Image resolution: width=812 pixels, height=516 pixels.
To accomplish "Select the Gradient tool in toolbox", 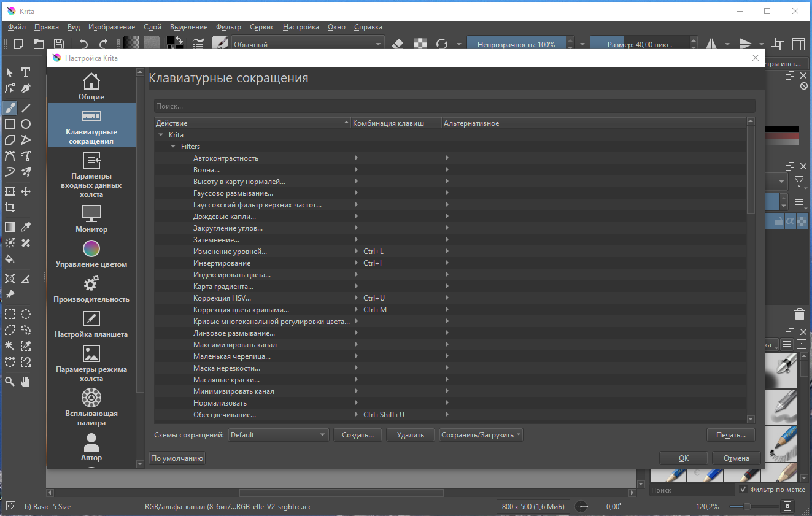I will pos(10,227).
